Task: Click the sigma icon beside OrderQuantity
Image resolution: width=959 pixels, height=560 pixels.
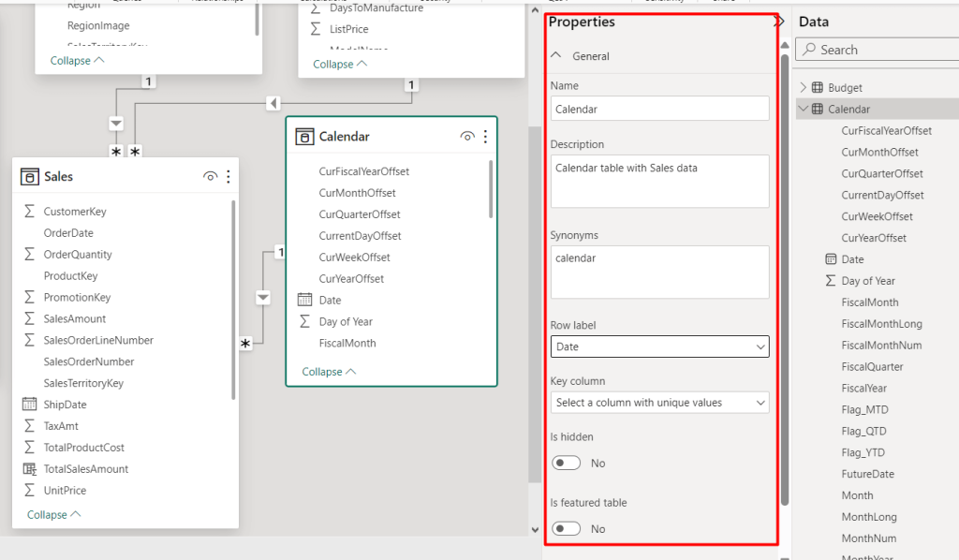Action: (x=29, y=254)
